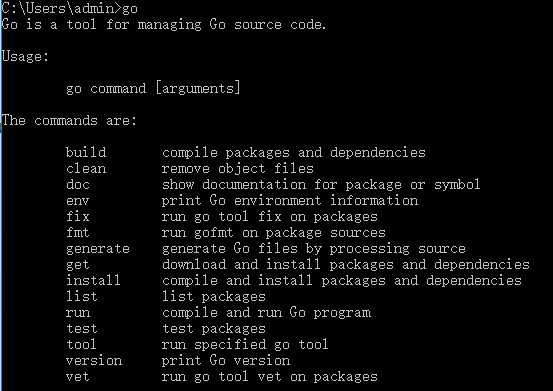Click the 'build' command name
Image resolution: width=553 pixels, height=391 pixels.
click(x=86, y=152)
